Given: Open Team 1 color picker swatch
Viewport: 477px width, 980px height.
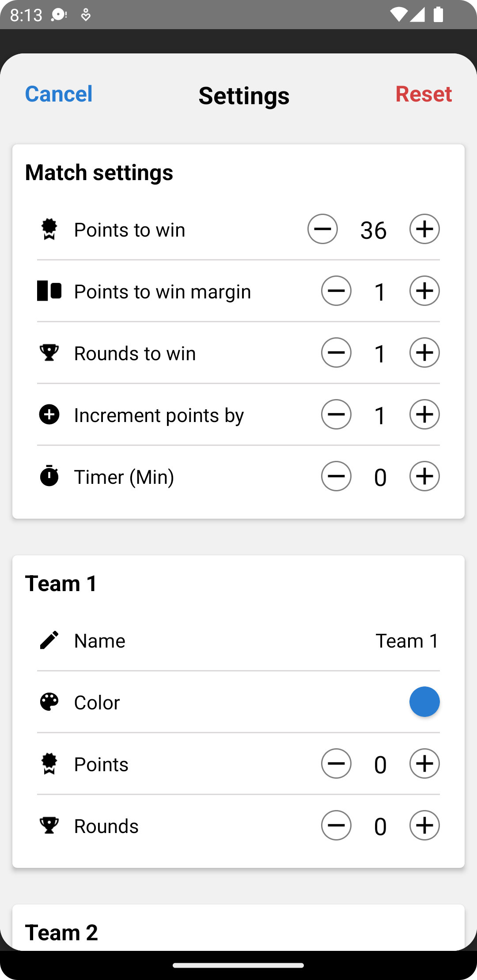Looking at the screenshot, I should coord(424,702).
